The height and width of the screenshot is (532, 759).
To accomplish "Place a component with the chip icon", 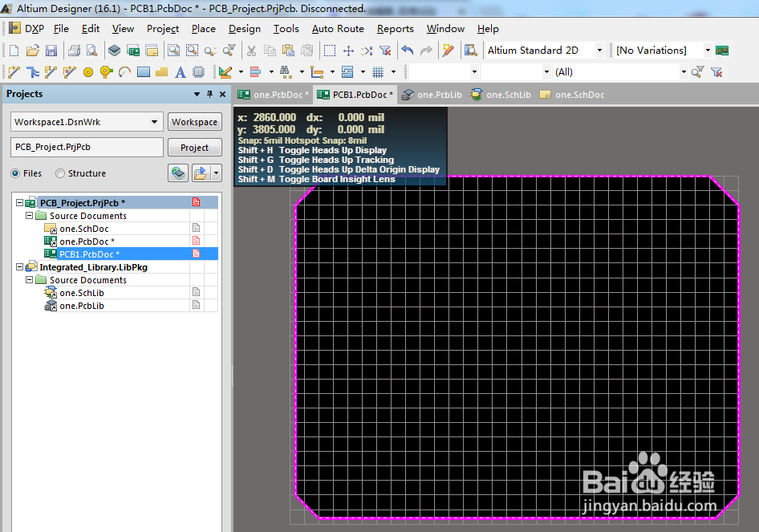I will 198,72.
